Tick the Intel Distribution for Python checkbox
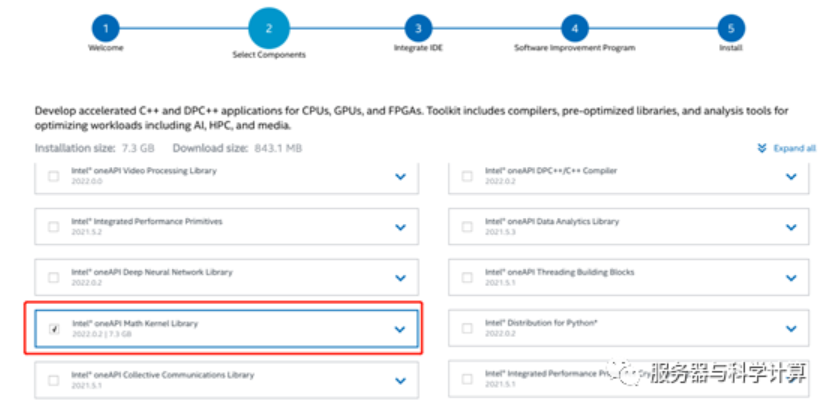Image resolution: width=821 pixels, height=402 pixels. pos(467,329)
